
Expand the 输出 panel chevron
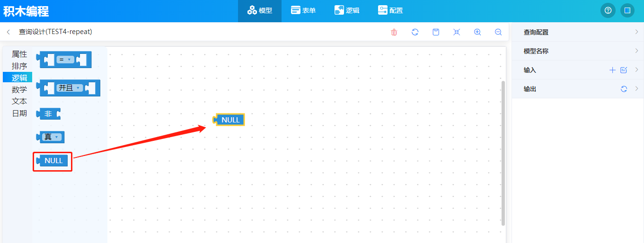[x=636, y=89]
